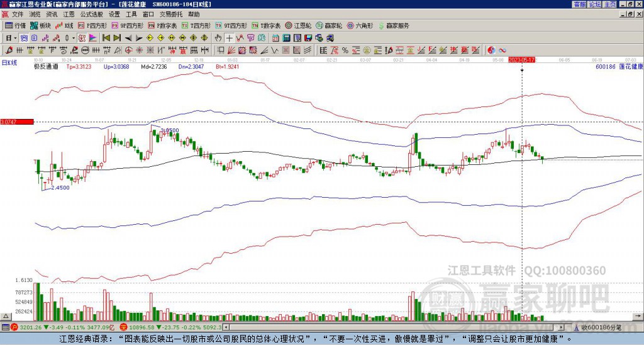Open the P数字表 tool

pyautogui.click(x=162, y=25)
